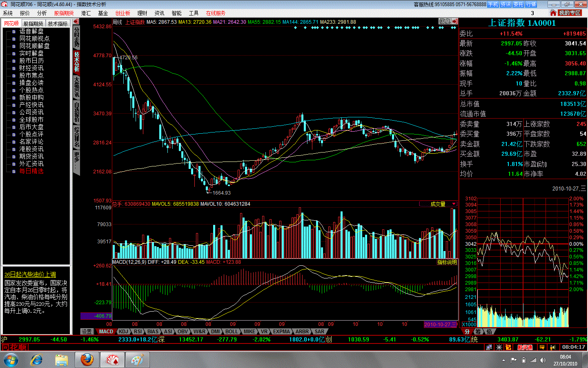Click the 上证指数 1A0001 title
The width and height of the screenshot is (588, 368).
pyautogui.click(x=522, y=23)
